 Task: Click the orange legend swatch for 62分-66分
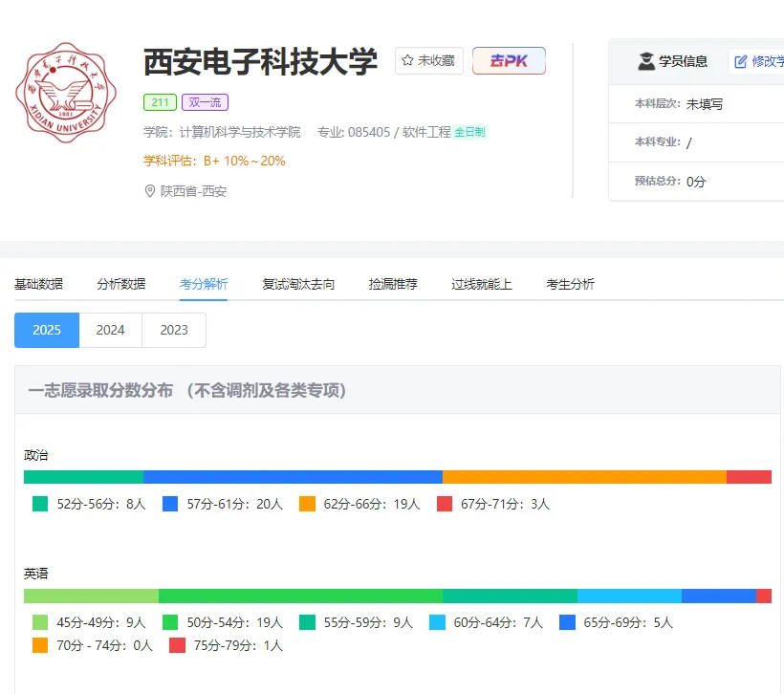(307, 504)
